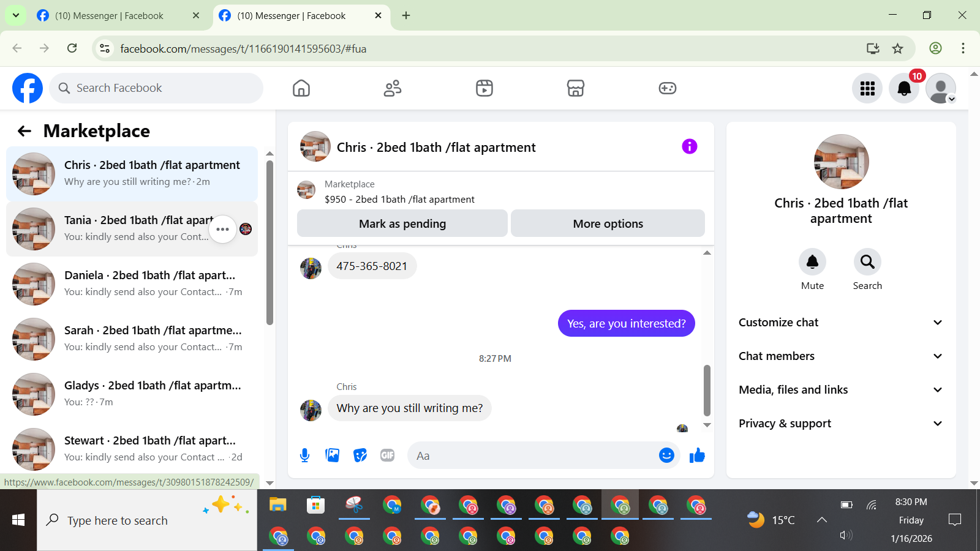Show hidden system tray icons

coord(822,520)
